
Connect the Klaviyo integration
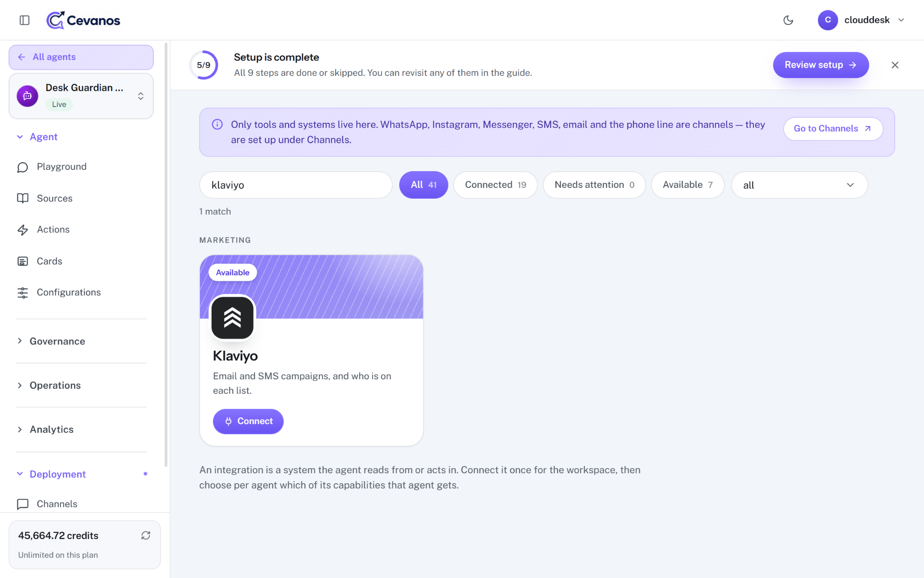click(x=248, y=421)
